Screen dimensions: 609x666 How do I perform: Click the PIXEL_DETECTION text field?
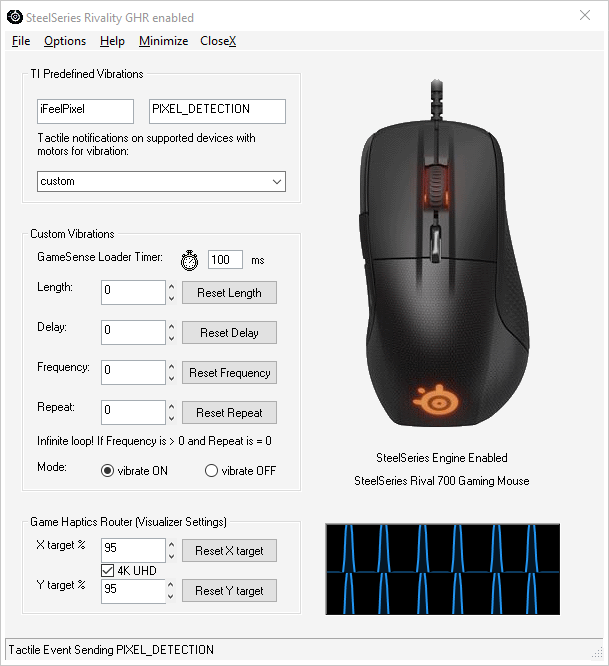click(217, 111)
